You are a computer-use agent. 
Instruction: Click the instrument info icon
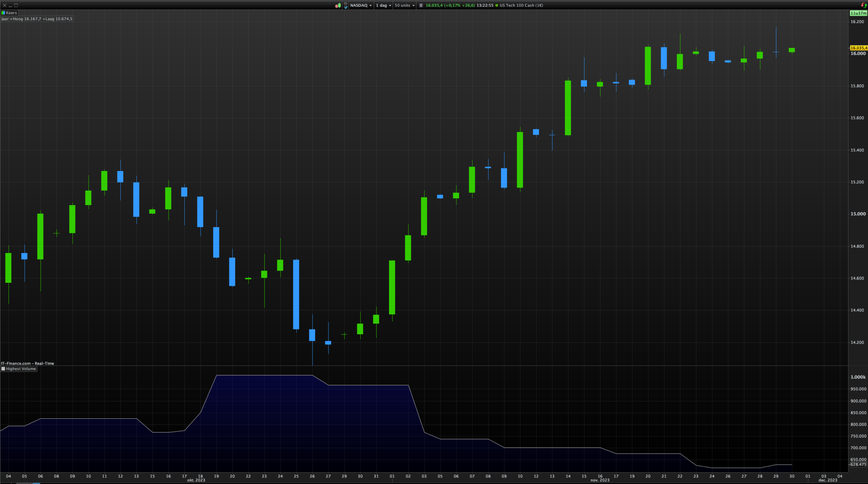(x=421, y=6)
